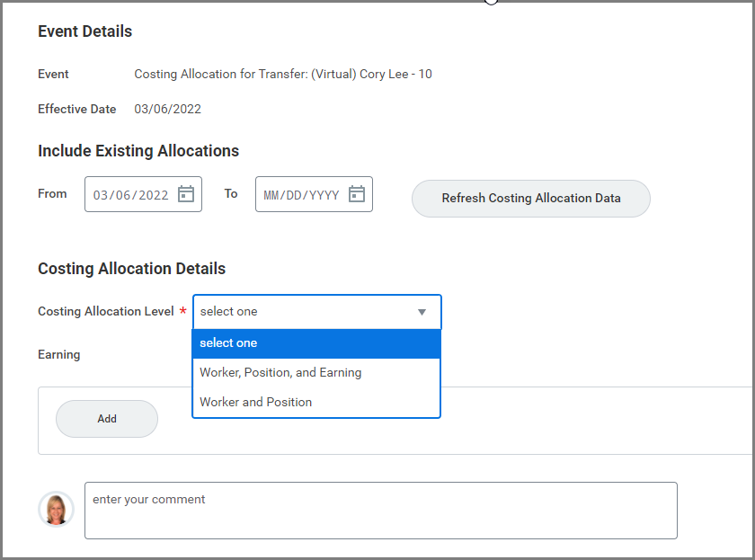Click 'select one' text in the combo box
This screenshot has height=560, width=755.
[x=228, y=312]
